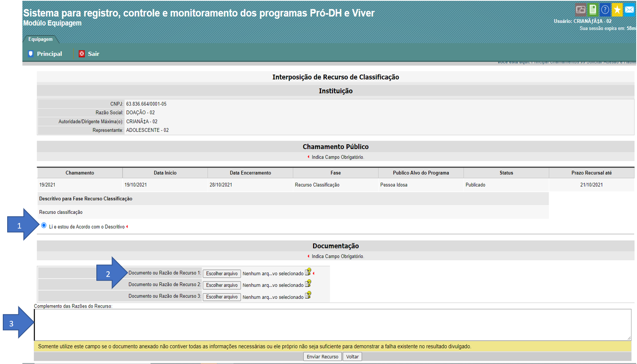Image resolution: width=637 pixels, height=364 pixels.
Task: Choose file for Documento de Recurso 2
Action: tap(222, 285)
